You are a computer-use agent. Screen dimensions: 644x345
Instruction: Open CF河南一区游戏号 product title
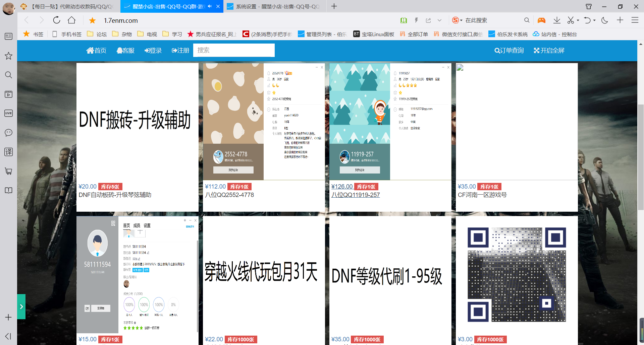(x=482, y=195)
